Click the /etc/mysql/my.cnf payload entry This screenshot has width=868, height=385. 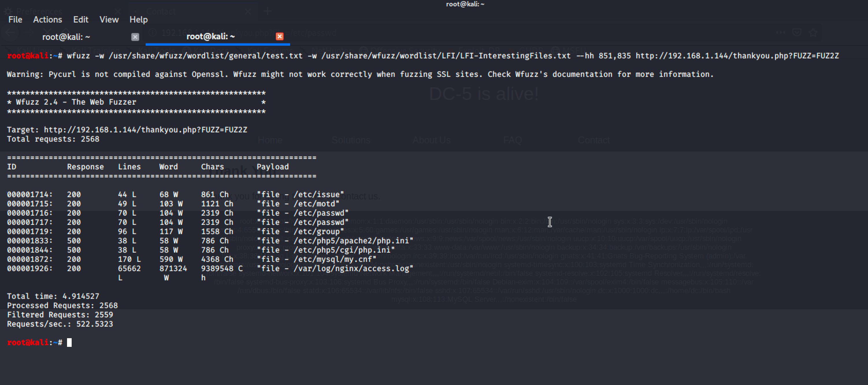click(x=316, y=259)
